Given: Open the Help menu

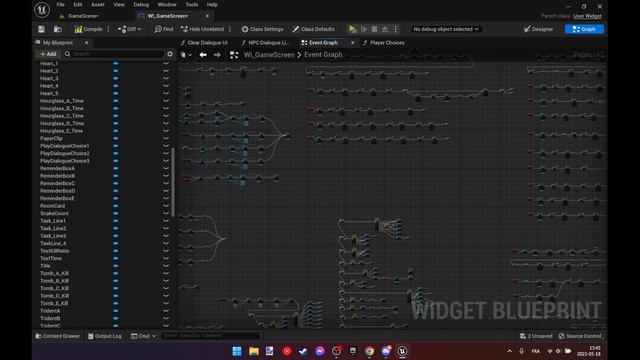Looking at the screenshot, I should click(212, 4).
